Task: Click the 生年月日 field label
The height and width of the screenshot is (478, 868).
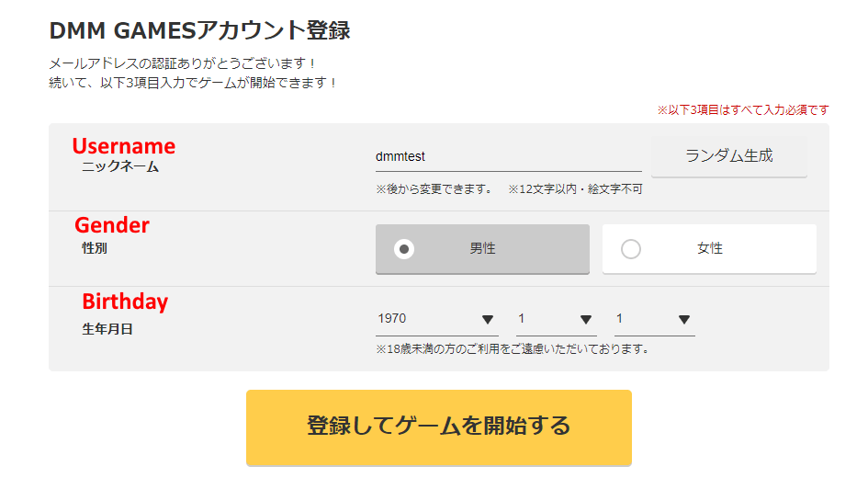Action: click(107, 329)
